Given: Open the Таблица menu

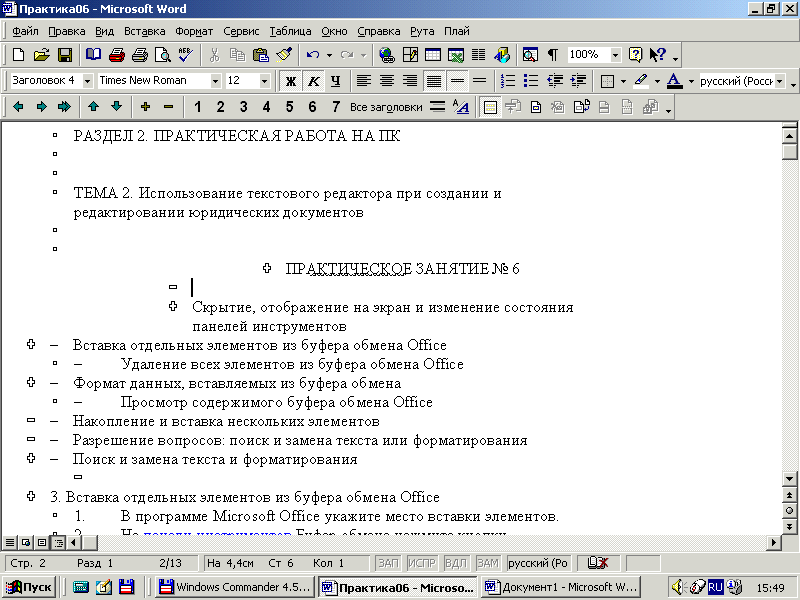Looking at the screenshot, I should point(290,31).
